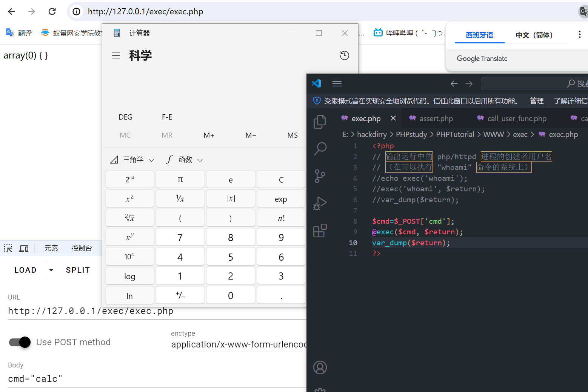Select hackdirry in VS Code breadcrumb
This screenshot has width=588, height=392.
coord(372,134)
